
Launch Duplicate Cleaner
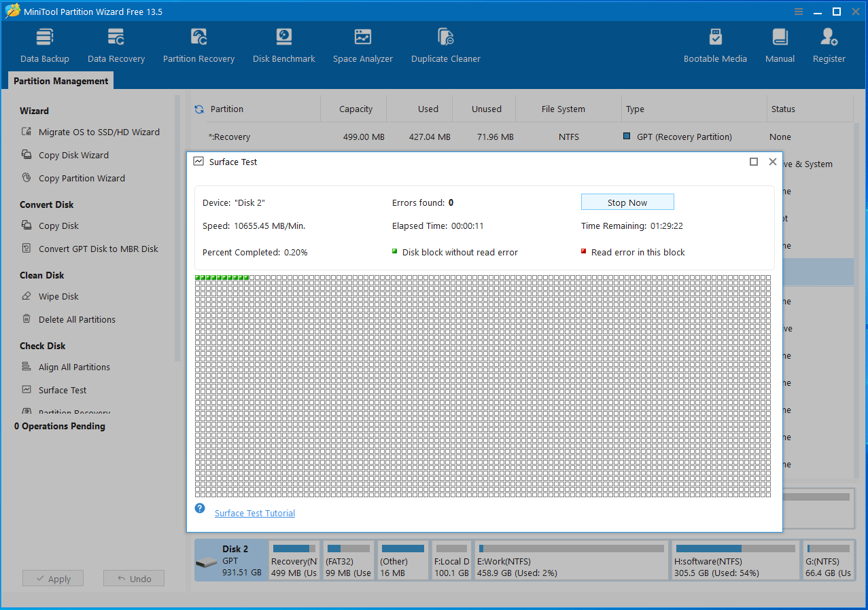pyautogui.click(x=446, y=46)
